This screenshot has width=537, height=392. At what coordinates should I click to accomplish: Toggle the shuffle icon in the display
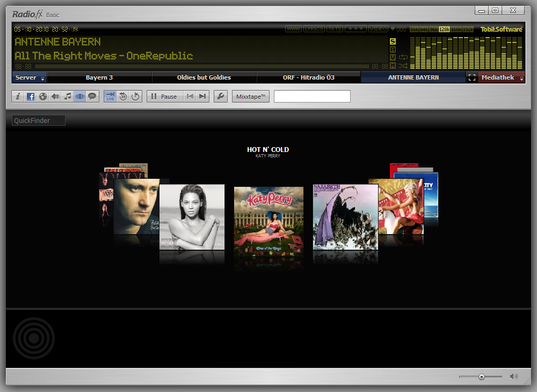click(x=403, y=66)
